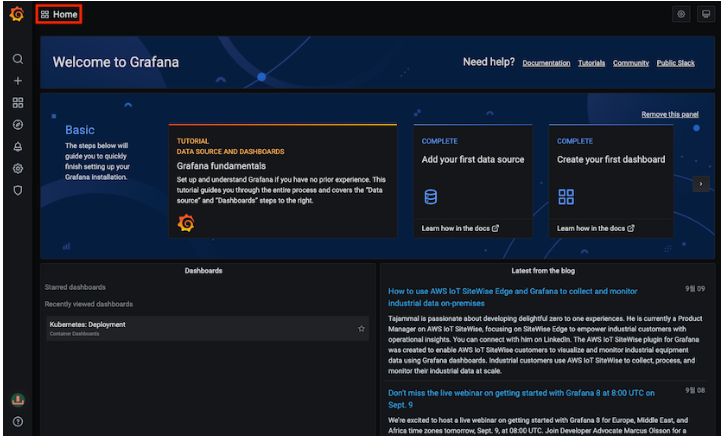
Task: Click the Need help? text
Action: tap(489, 62)
